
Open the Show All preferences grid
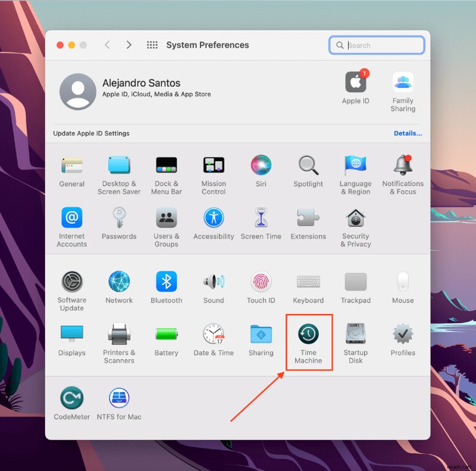tap(152, 45)
